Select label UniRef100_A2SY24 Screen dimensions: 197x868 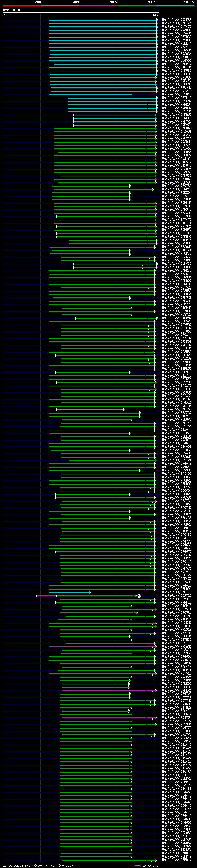[x=176, y=460]
